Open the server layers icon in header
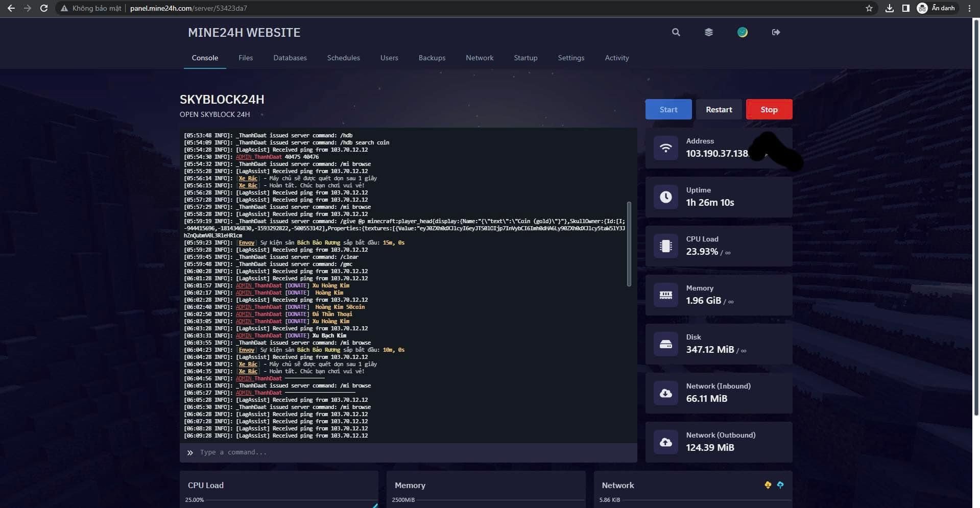 (709, 32)
